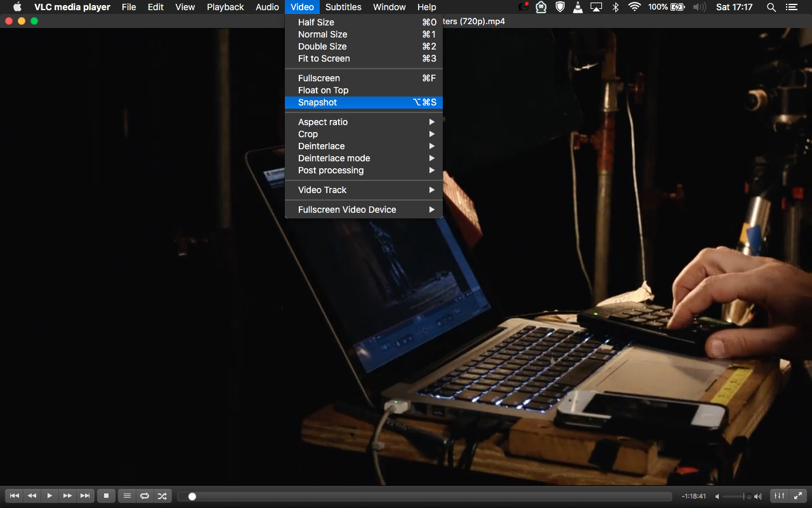Click the battery status showing 100%
This screenshot has height=508, width=812.
pos(666,7)
